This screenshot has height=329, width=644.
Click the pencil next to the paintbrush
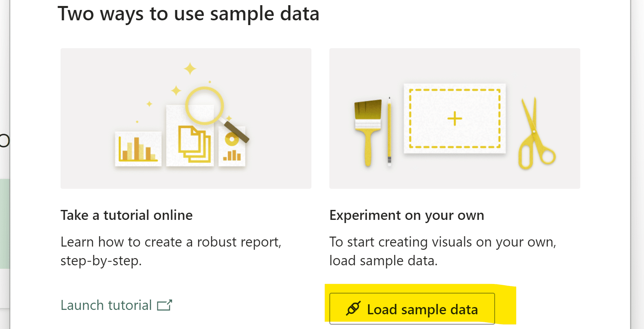[389, 131]
